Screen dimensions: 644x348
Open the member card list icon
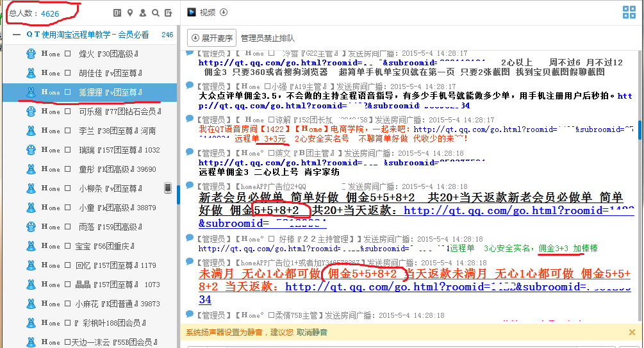click(x=117, y=12)
